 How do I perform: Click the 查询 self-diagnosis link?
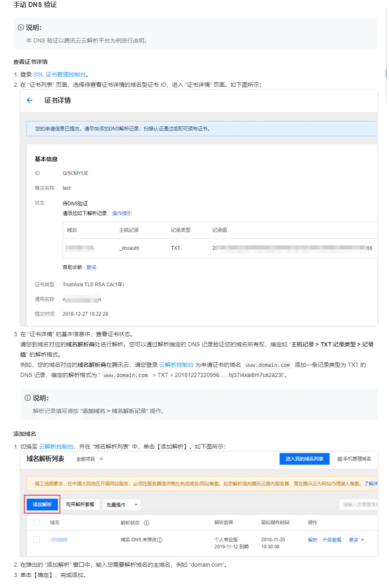[91, 267]
